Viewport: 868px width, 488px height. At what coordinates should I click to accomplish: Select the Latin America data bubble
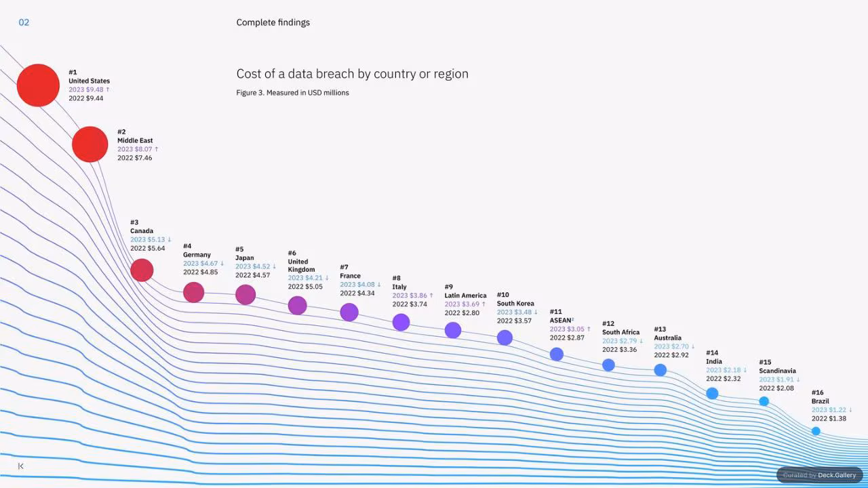(453, 330)
